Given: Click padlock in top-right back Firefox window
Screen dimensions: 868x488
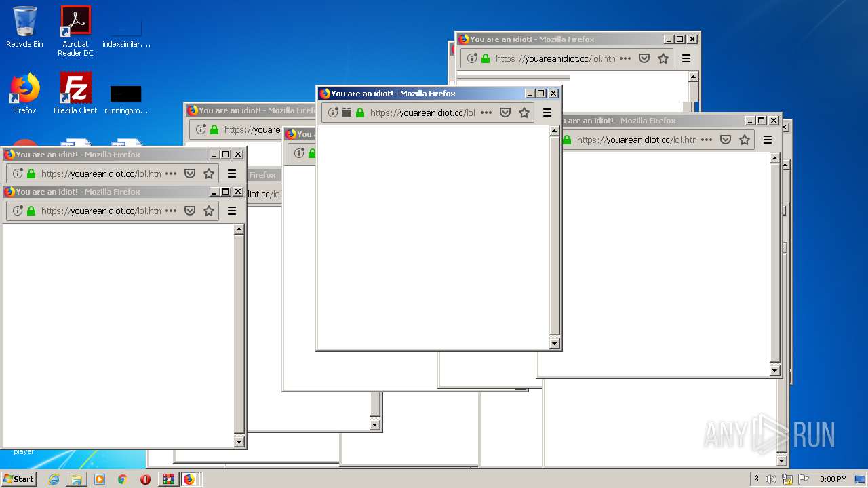Looking at the screenshot, I should [486, 58].
